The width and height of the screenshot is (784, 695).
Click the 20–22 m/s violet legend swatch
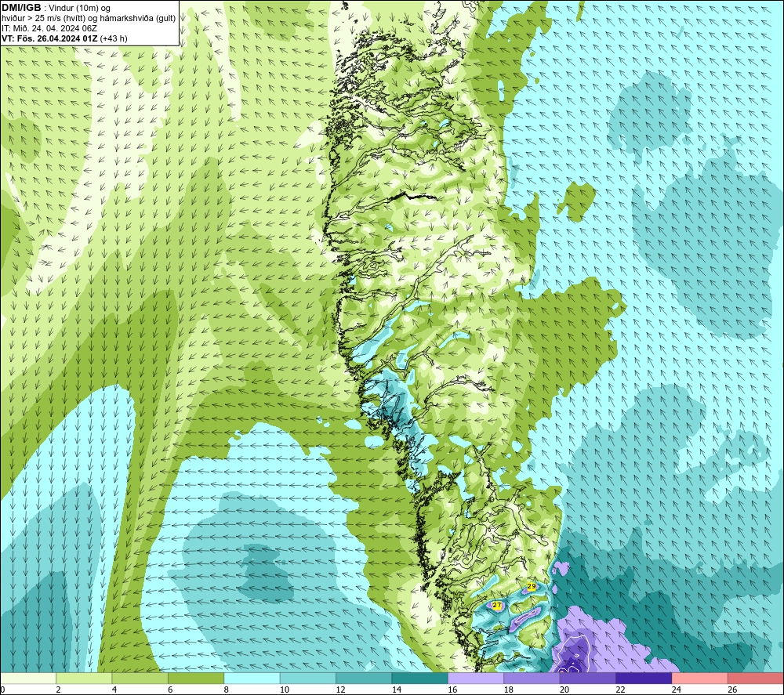tap(588, 679)
